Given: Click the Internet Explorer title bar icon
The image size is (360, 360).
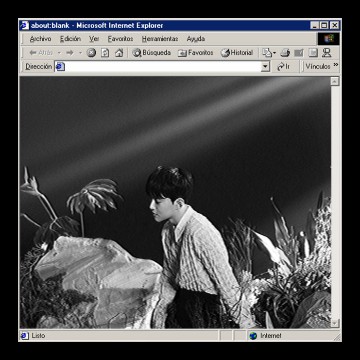Looking at the screenshot, I should point(24,25).
